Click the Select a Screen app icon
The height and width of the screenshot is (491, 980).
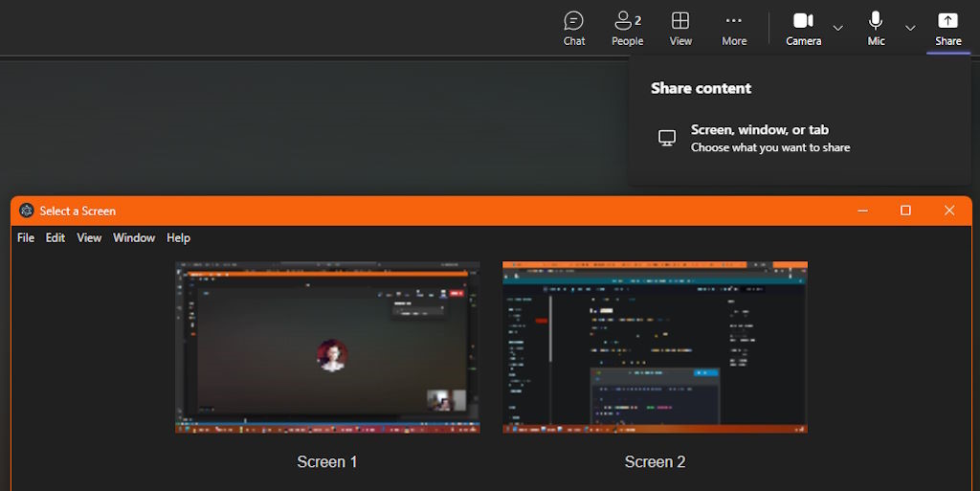pos(26,212)
